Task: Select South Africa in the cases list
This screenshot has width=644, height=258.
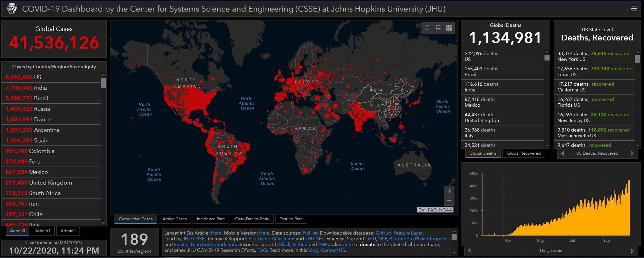Action: pos(51,193)
